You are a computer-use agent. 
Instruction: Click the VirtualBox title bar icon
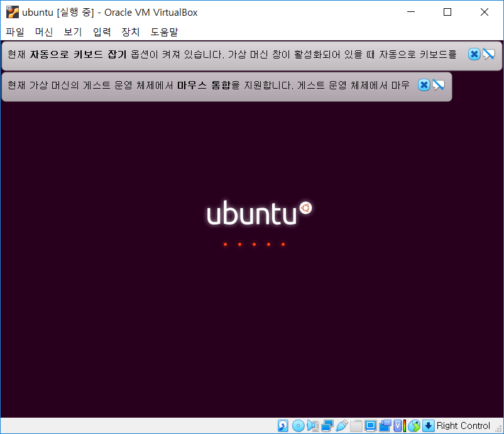pos(13,12)
